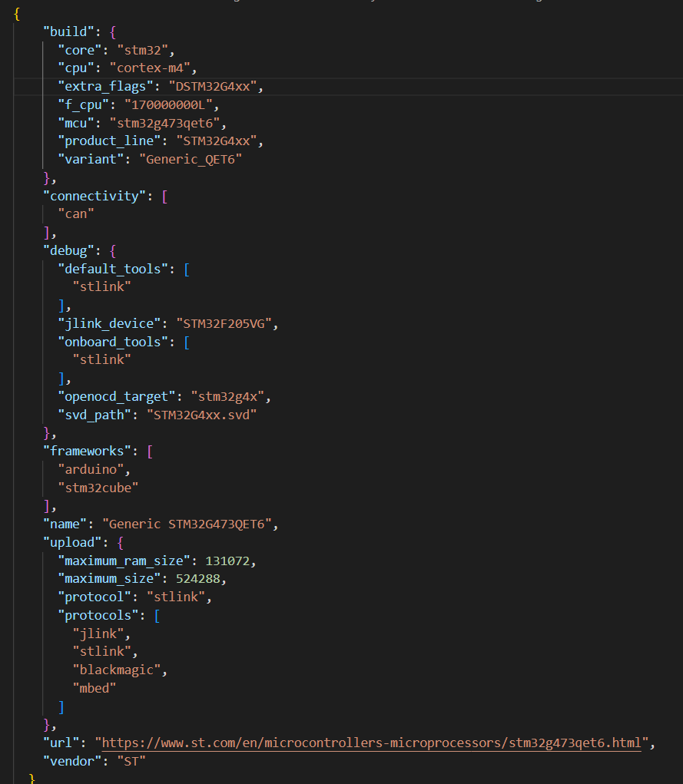The height and width of the screenshot is (784, 683).
Task: Select the "170000000L" f_cpu value
Action: tap(168, 105)
